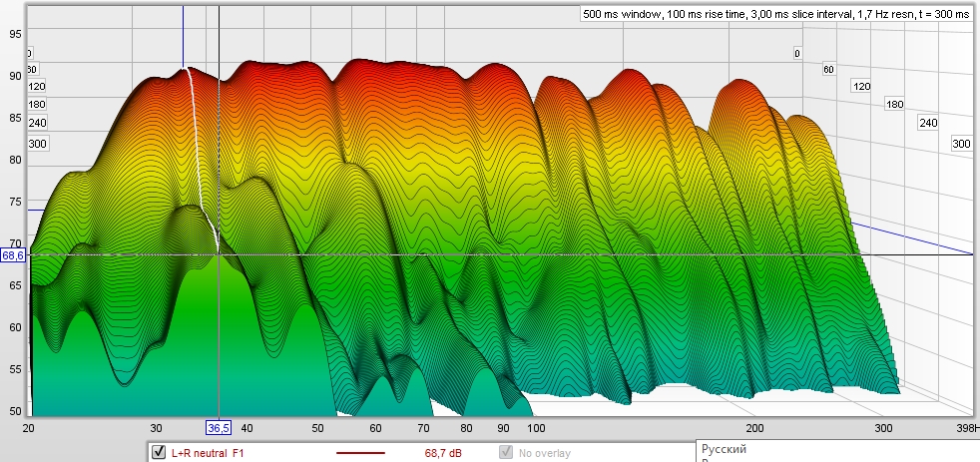
Task: Click the 68,7 dB legend readout
Action: (x=443, y=453)
